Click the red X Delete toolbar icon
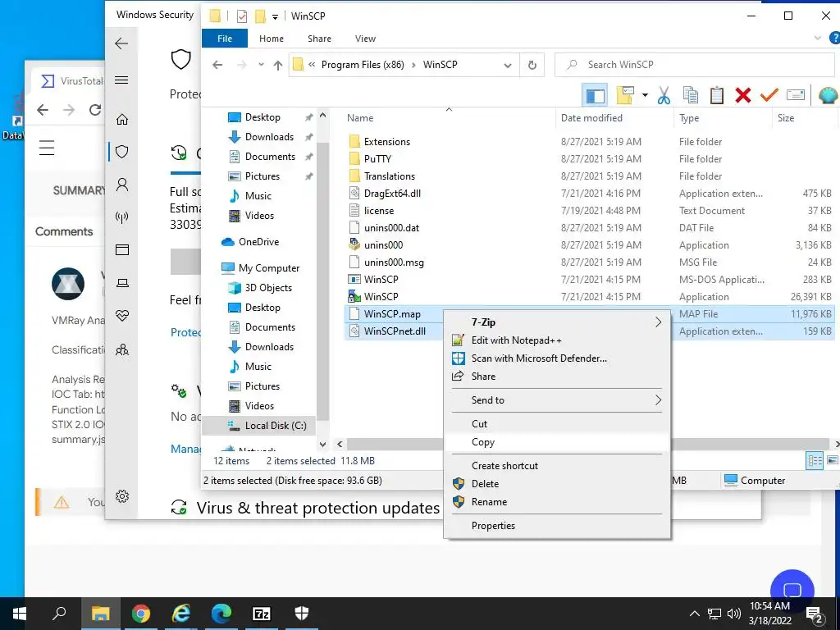Viewport: 840px width, 630px height. (743, 95)
